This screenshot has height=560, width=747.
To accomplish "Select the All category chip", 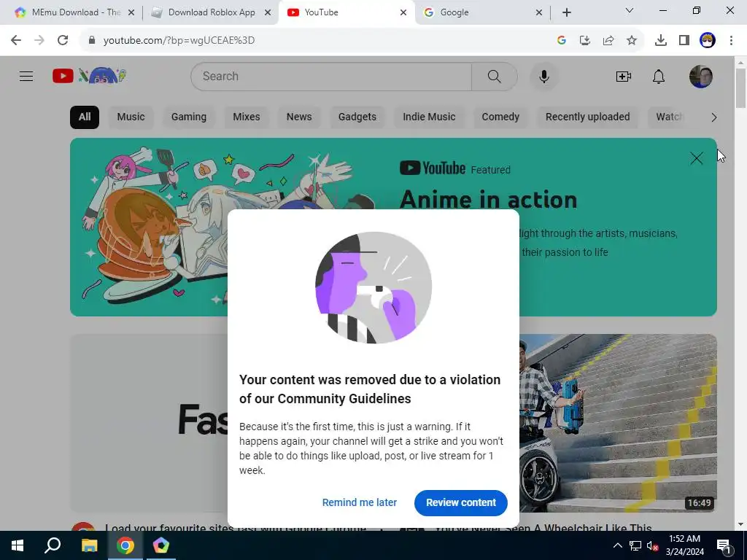I will coord(85,117).
